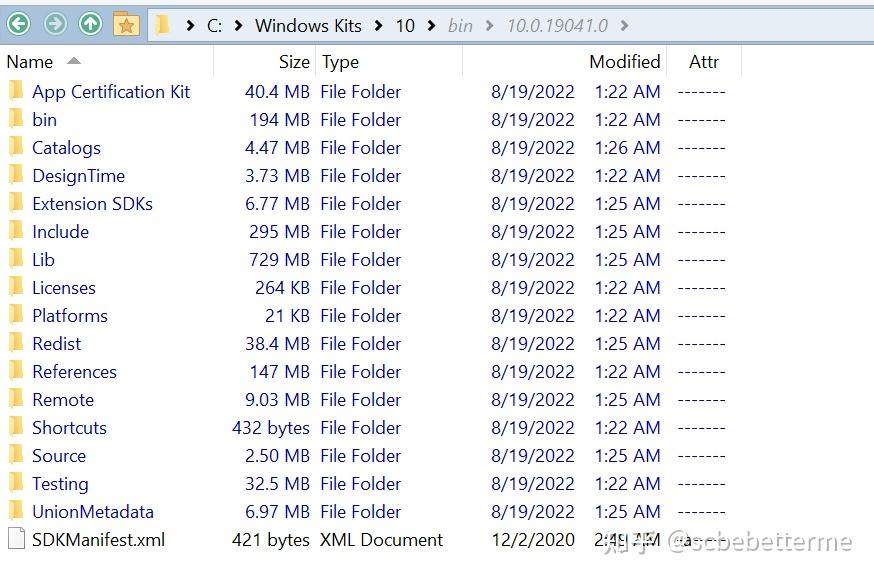Click folder icon next to UnionMetadata

point(16,511)
